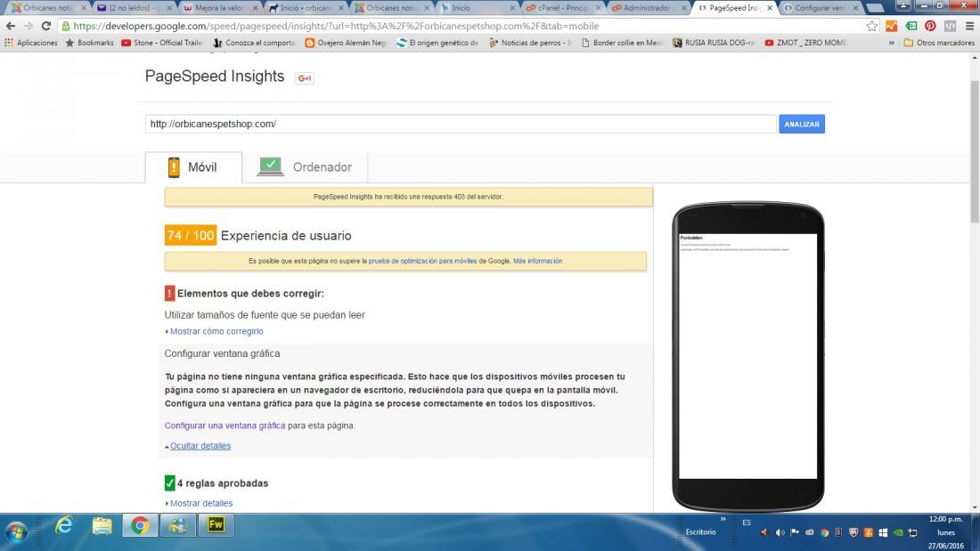The width and height of the screenshot is (980, 551).
Task: Switch to the Configurar vent browser tab
Action: point(821,8)
